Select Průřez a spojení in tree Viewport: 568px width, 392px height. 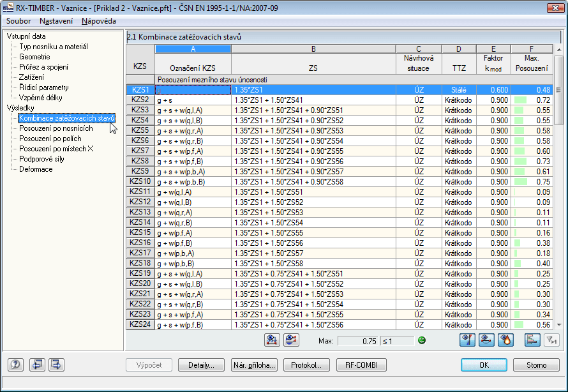click(x=44, y=67)
